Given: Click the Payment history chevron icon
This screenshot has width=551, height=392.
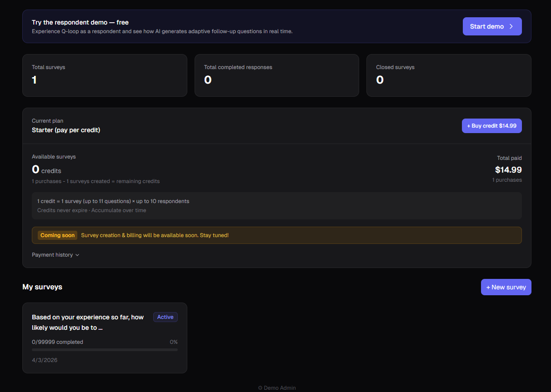Looking at the screenshot, I should pos(77,255).
